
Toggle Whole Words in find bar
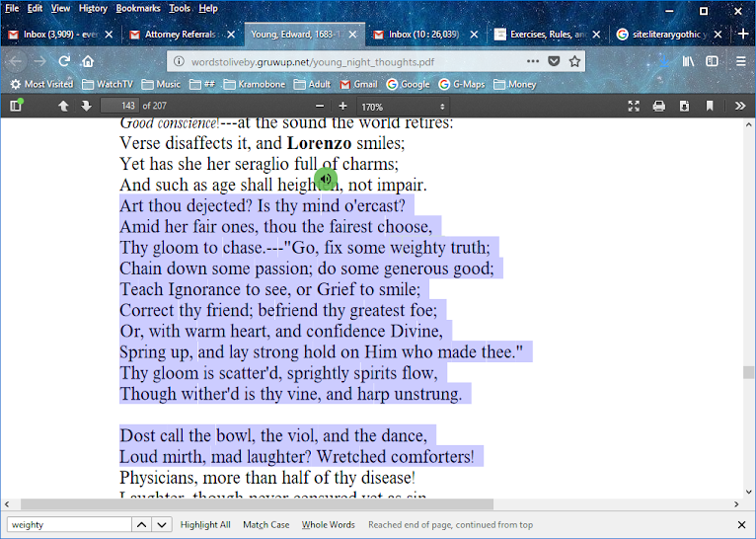click(329, 524)
